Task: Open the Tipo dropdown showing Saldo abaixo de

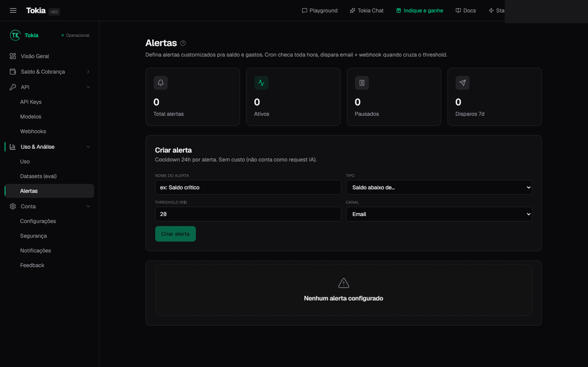Action: pos(439,187)
